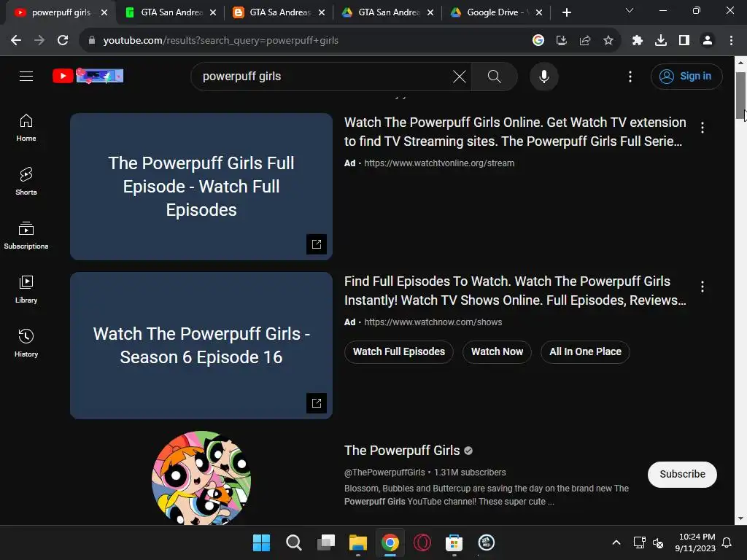The width and height of the screenshot is (747, 560).
Task: Open ad title Watch The Powerpuff Girls Online
Action: click(515, 132)
